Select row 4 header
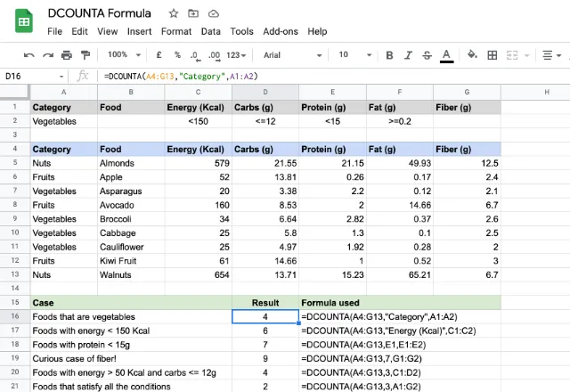570x392 pixels. 15,149
